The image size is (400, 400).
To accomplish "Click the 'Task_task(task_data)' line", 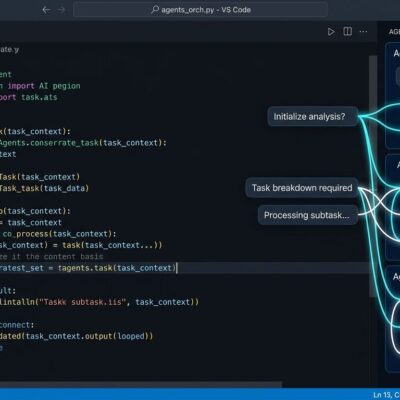I will point(44,188).
